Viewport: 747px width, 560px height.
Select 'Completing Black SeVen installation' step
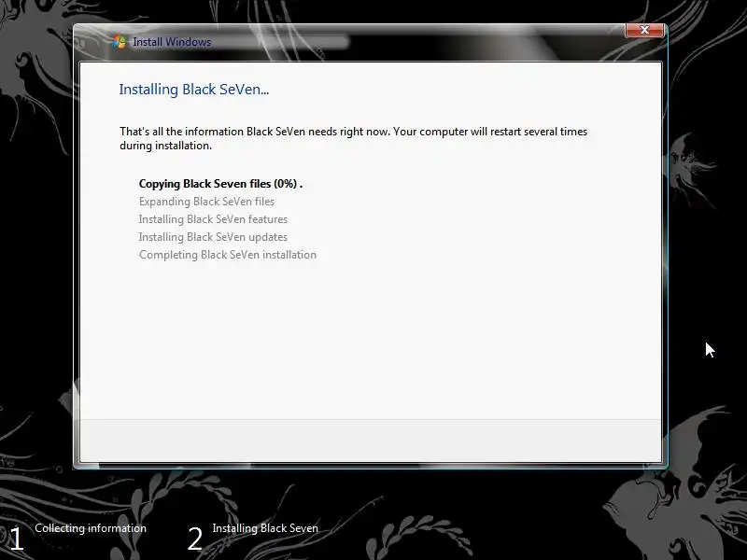click(x=227, y=255)
